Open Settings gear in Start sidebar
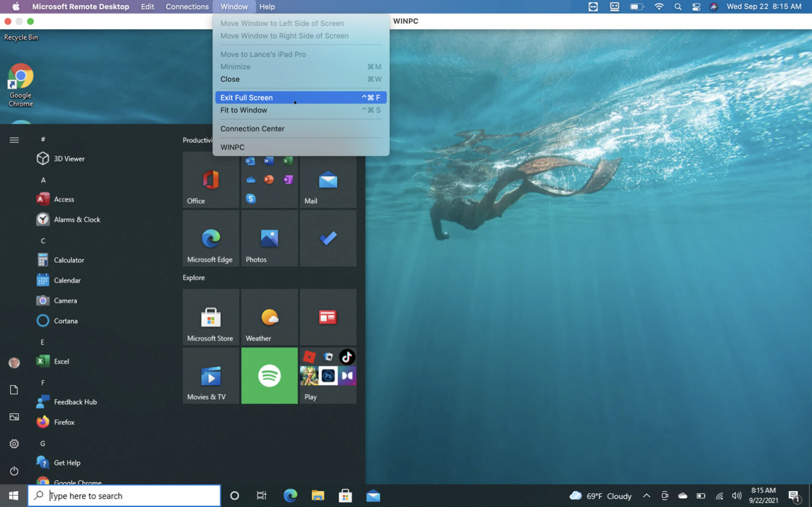Screen dimensions: 812x507 14,444
